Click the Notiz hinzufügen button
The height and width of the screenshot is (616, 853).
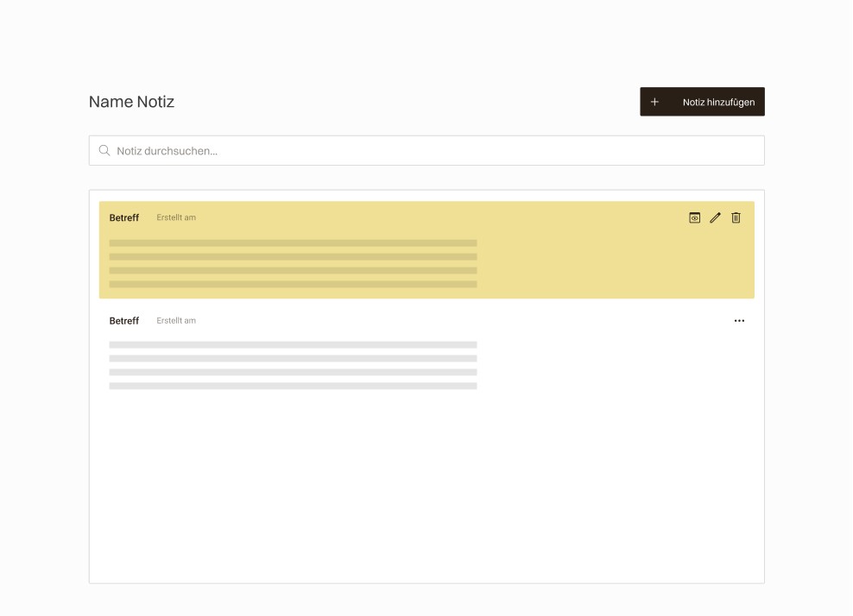702,102
